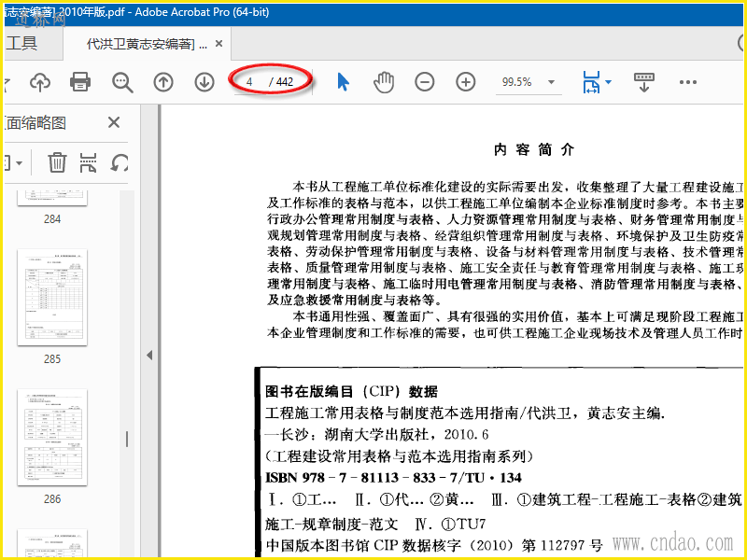Screen dimensions: 747x560
Task: Click the cloud upload icon
Action: (x=40, y=82)
